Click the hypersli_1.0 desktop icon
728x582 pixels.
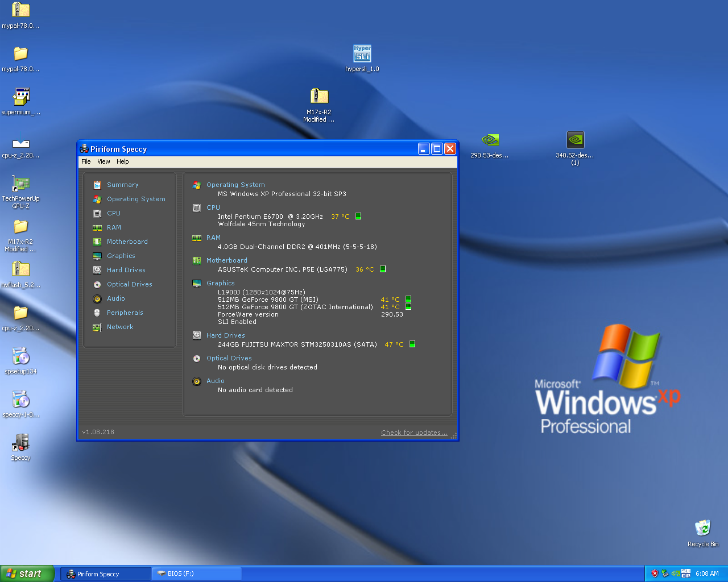(362, 58)
